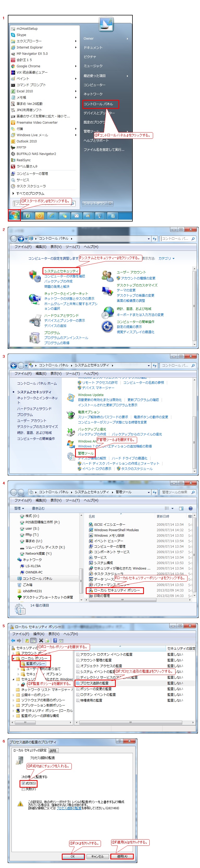This screenshot has width=200, height=868.
Task: Expand 監査ポリシーの詳細な構成 tree node
Action: click(14, 716)
